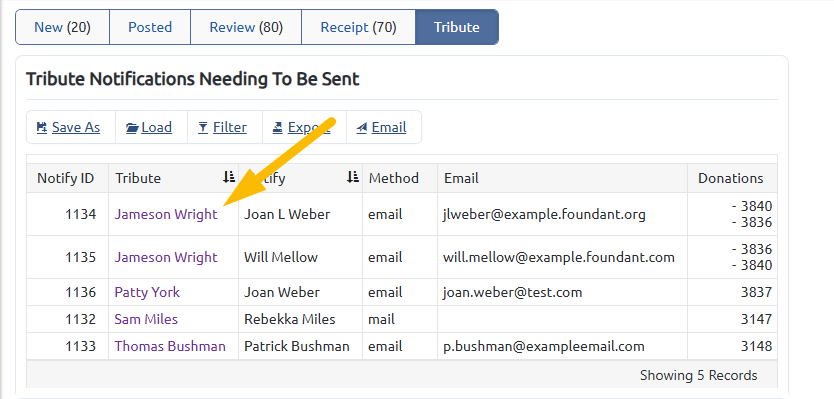Open the Thomas Bushman tribute link
834x399 pixels.
click(x=170, y=346)
